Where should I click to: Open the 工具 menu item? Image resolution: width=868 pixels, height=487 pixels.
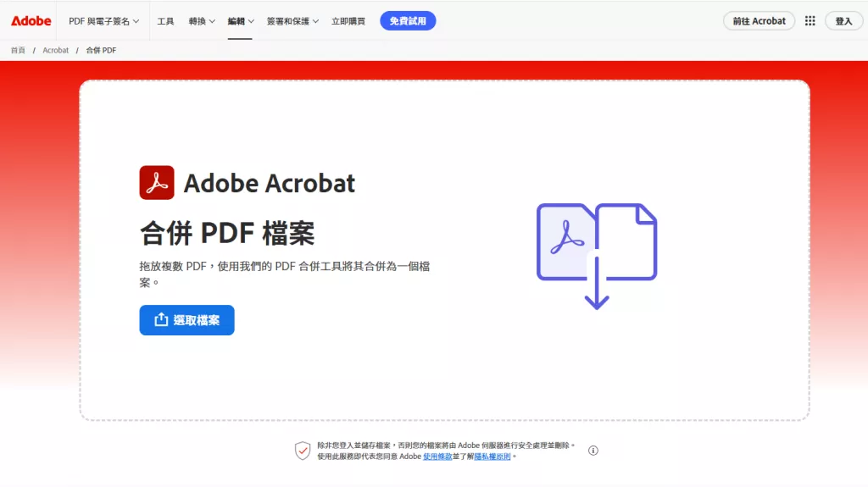[165, 21]
